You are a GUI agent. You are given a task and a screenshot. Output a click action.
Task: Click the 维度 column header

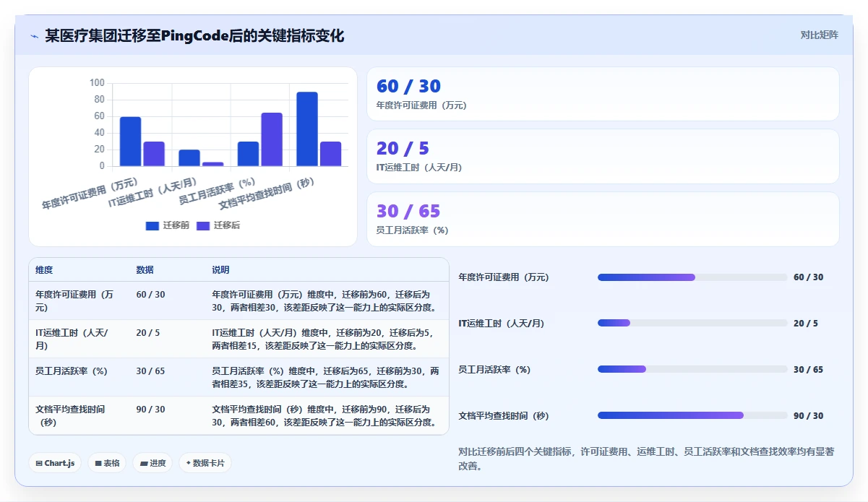pyautogui.click(x=44, y=270)
